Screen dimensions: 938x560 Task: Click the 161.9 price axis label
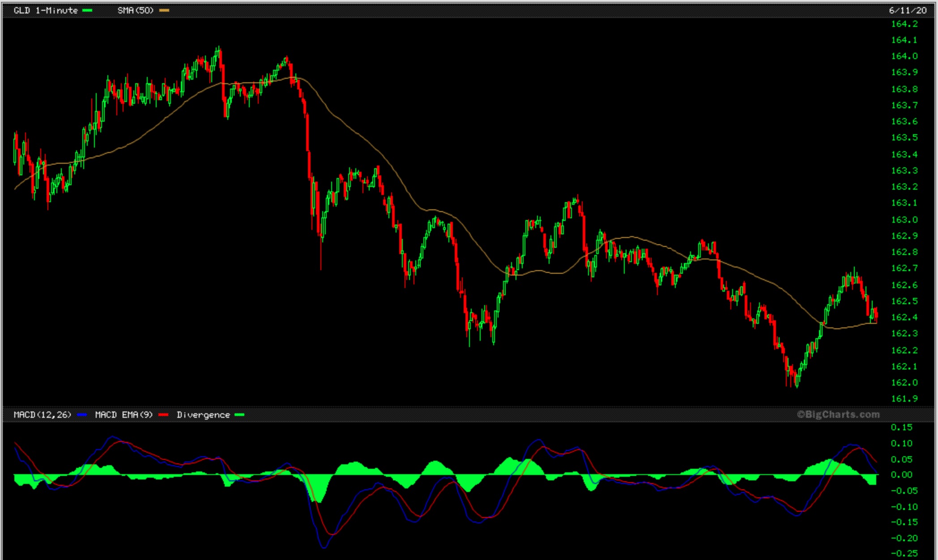904,399
